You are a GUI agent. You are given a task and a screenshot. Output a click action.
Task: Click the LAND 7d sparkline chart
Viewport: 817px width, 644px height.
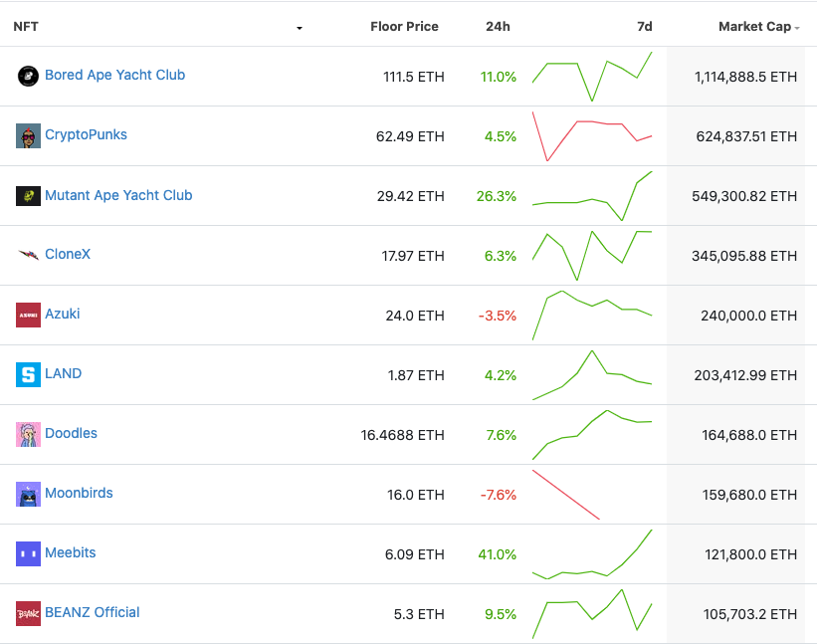click(592, 375)
